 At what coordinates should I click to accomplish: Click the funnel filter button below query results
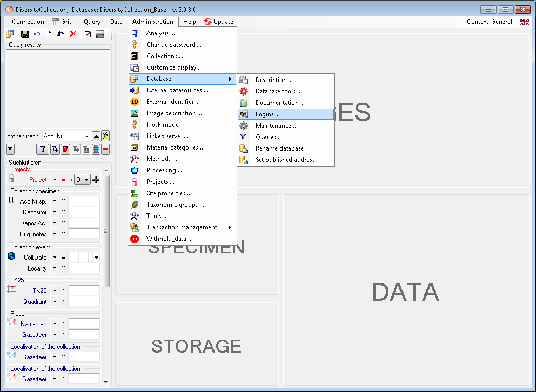(x=43, y=150)
